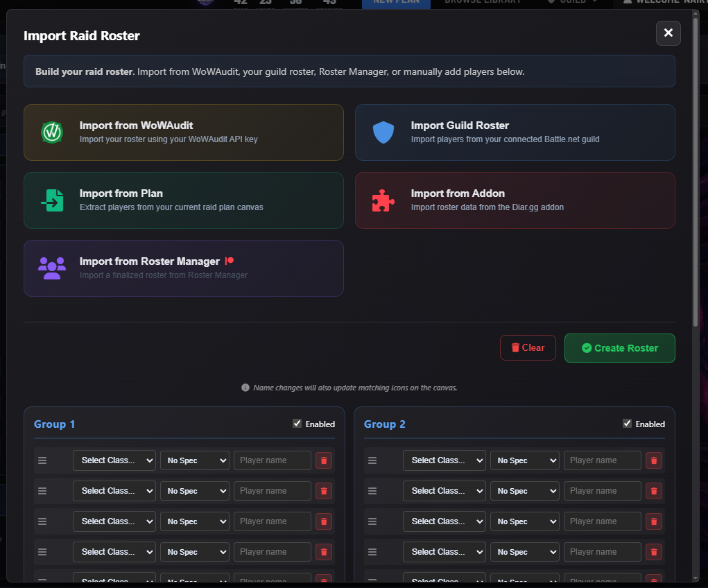Focus Group 2 first row Player name field
The height and width of the screenshot is (588, 708).
(x=603, y=460)
